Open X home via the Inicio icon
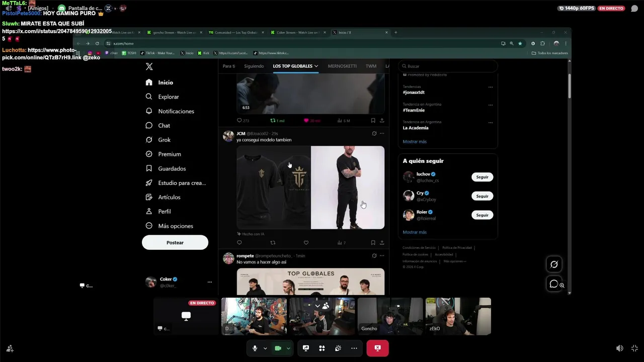This screenshot has width=644, height=362. [149, 82]
